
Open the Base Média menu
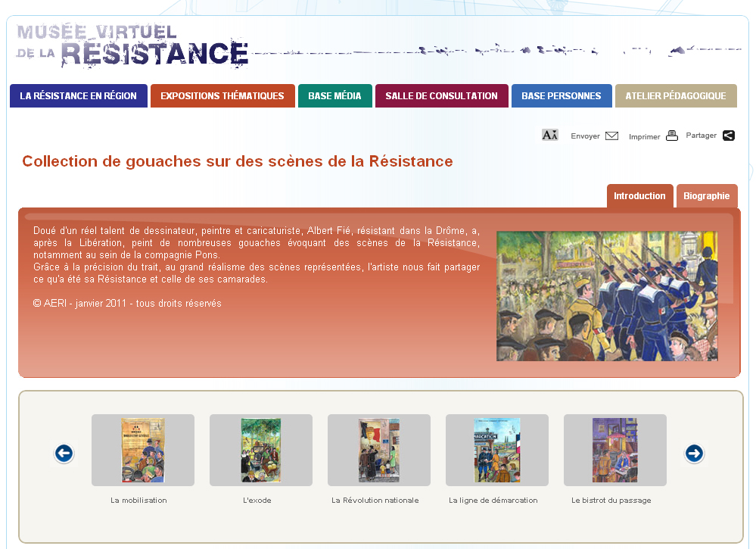point(335,95)
